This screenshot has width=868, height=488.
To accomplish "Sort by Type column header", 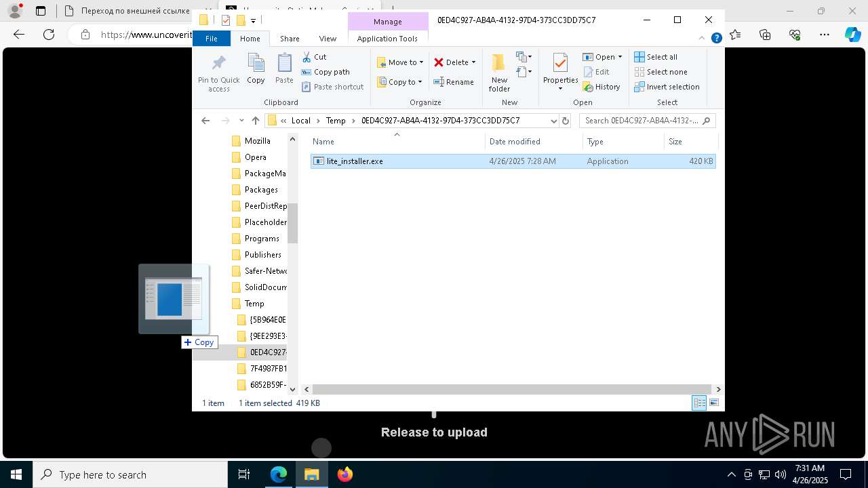I will 623,142.
